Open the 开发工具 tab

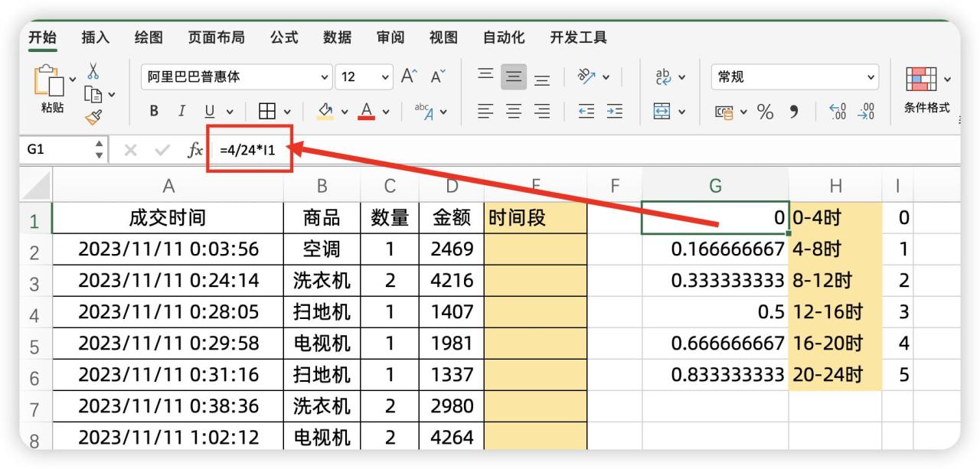579,37
